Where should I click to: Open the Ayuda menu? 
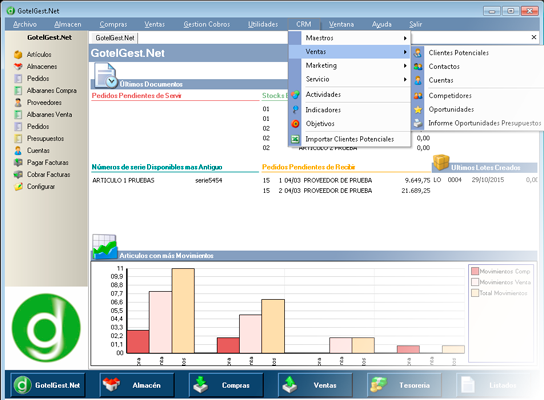coord(382,24)
